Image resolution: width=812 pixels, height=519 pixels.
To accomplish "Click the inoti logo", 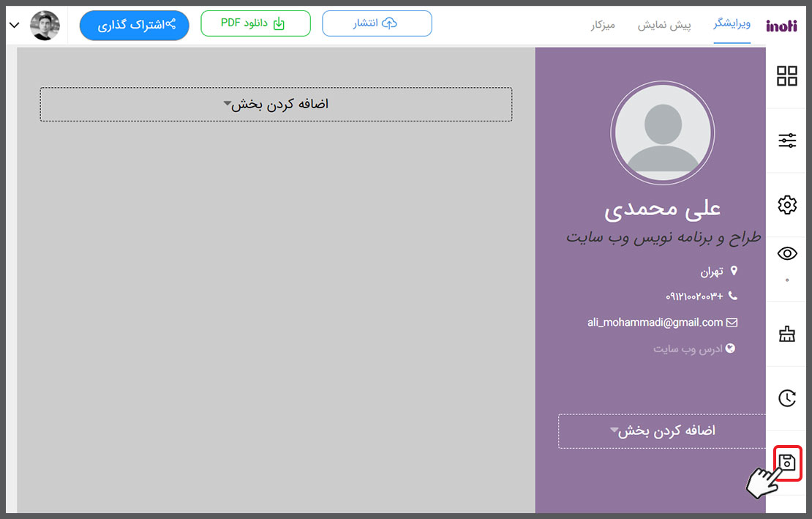I will tap(781, 26).
